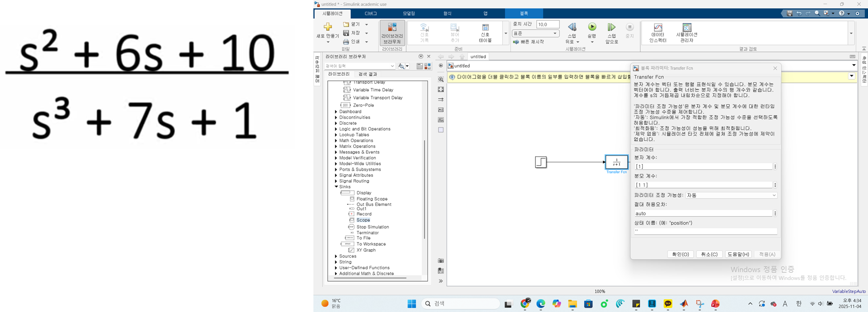This screenshot has width=868, height=312.
Task: Save the model with the 저장 button
Action: point(351,33)
